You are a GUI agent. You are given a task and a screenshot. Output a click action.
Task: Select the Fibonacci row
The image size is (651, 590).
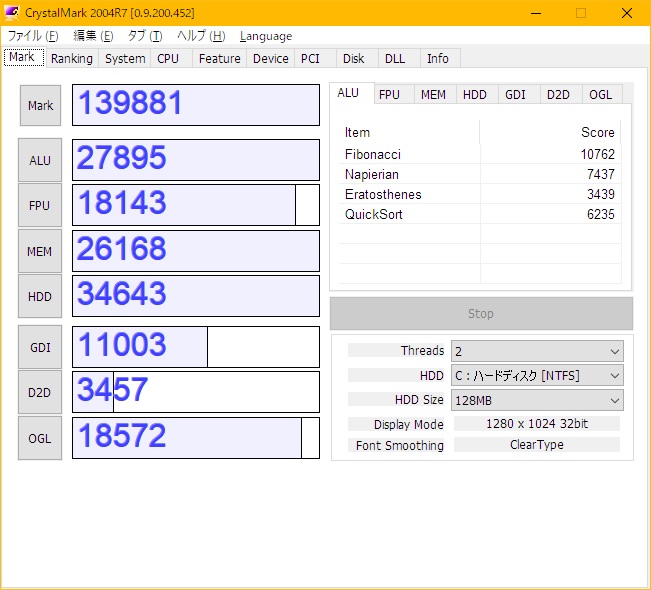click(x=480, y=154)
